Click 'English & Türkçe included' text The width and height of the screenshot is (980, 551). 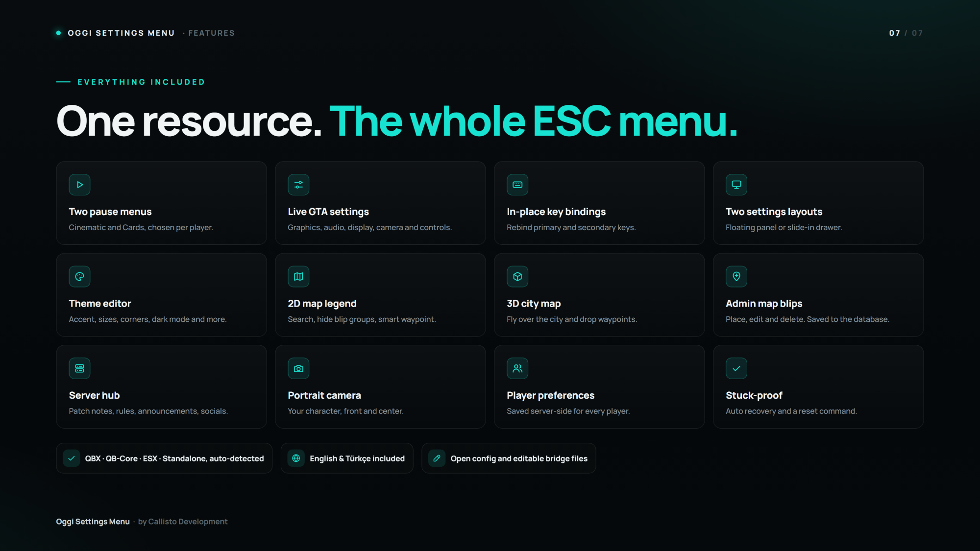click(x=357, y=458)
